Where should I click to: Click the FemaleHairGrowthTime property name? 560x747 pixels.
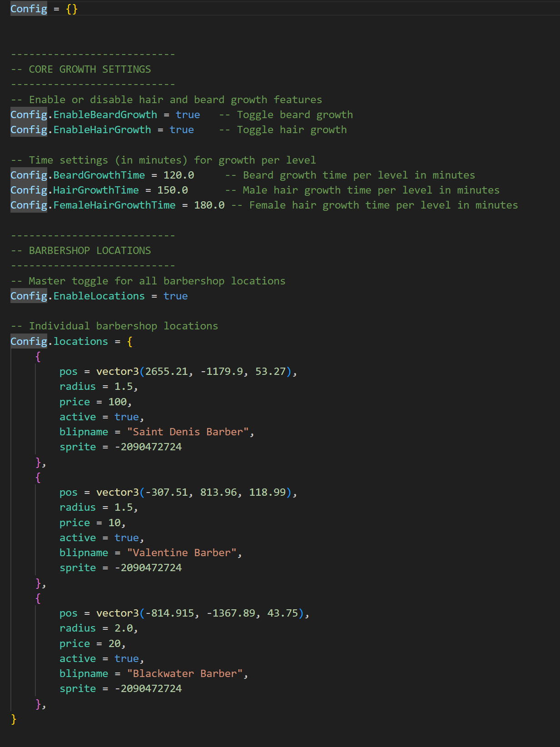114,205
